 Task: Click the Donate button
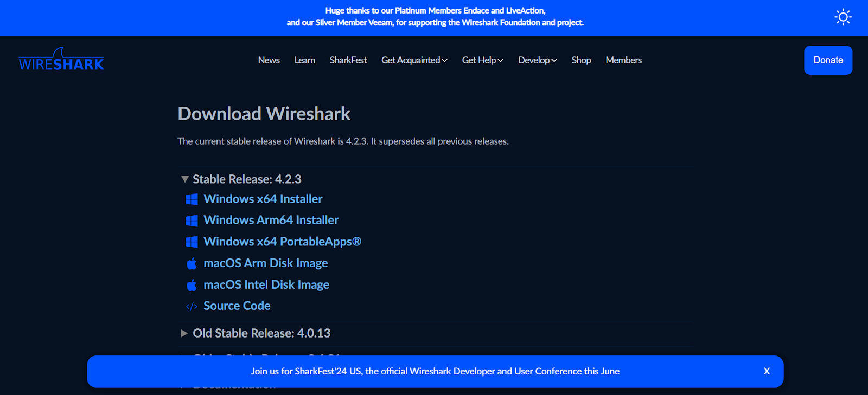coord(828,60)
